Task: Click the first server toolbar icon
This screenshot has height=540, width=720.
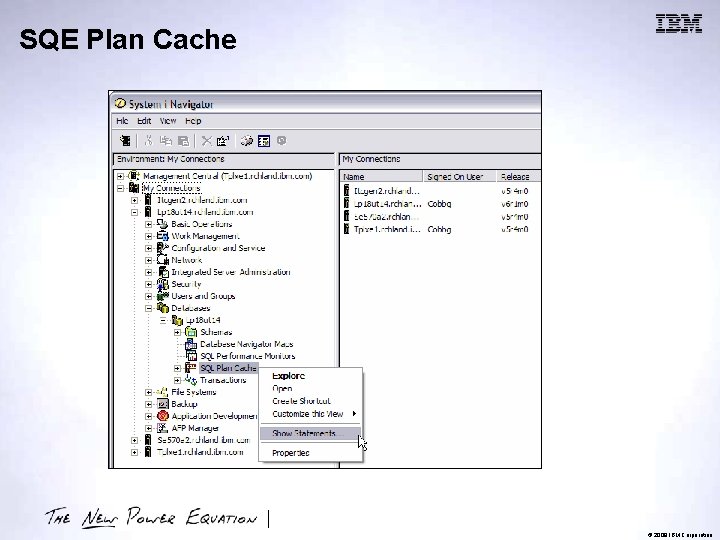Action: point(125,141)
